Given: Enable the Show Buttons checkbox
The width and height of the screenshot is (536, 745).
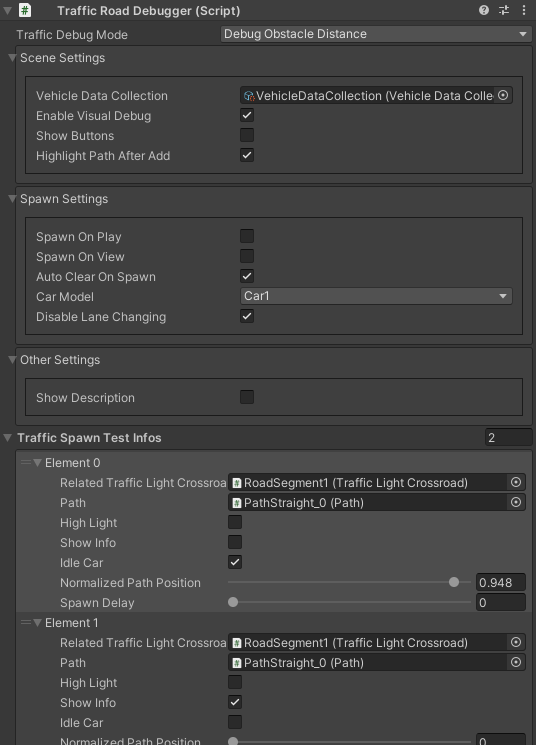Looking at the screenshot, I should pyautogui.click(x=247, y=135).
